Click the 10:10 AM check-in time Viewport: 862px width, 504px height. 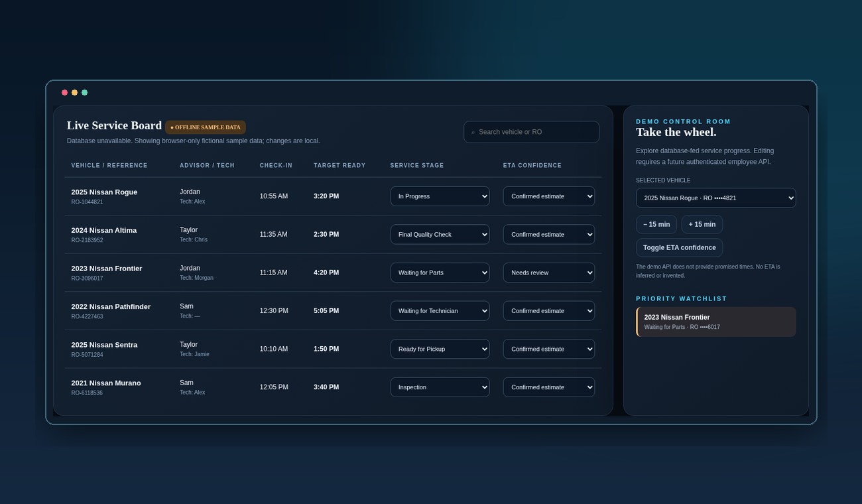(274, 349)
